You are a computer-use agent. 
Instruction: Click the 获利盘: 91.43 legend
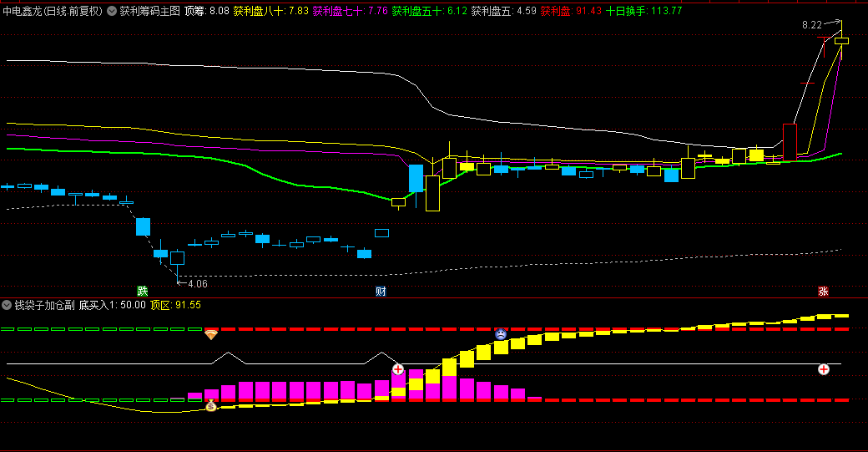click(571, 11)
